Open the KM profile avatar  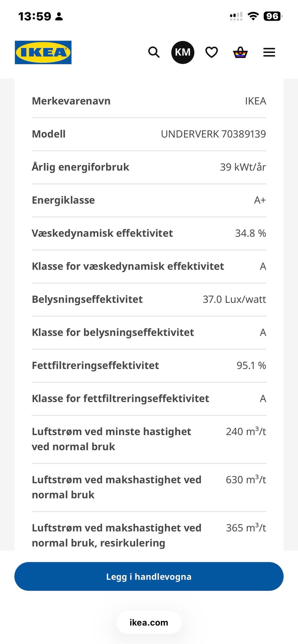click(x=183, y=52)
